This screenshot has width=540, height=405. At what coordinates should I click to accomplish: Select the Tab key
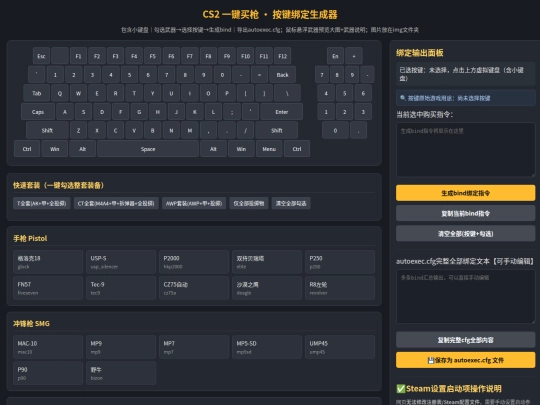click(37, 93)
